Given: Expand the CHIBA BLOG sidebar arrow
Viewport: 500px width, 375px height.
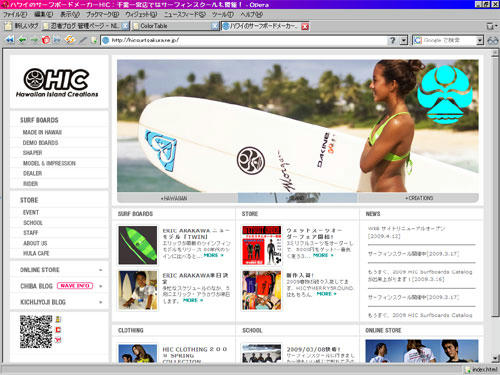Looking at the screenshot, I should point(101,286).
